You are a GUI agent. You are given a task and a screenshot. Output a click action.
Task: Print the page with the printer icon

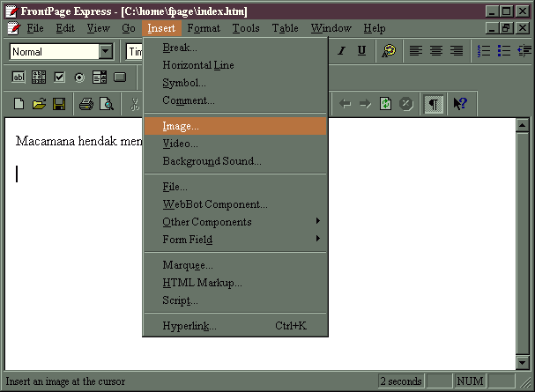pos(86,104)
